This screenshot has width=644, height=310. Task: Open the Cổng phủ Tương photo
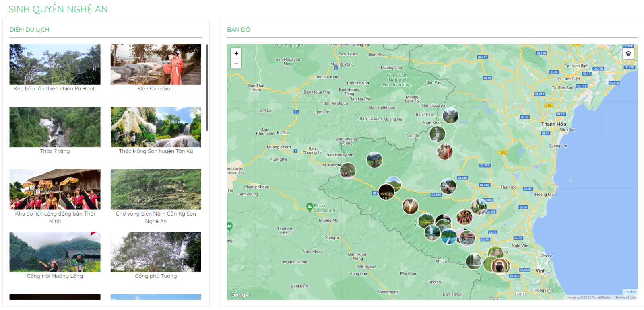click(156, 252)
